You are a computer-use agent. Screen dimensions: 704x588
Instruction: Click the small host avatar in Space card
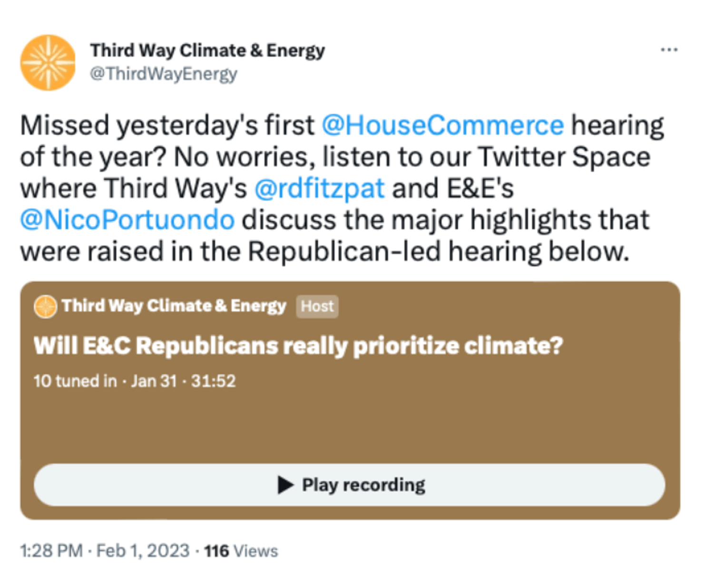pos(45,307)
